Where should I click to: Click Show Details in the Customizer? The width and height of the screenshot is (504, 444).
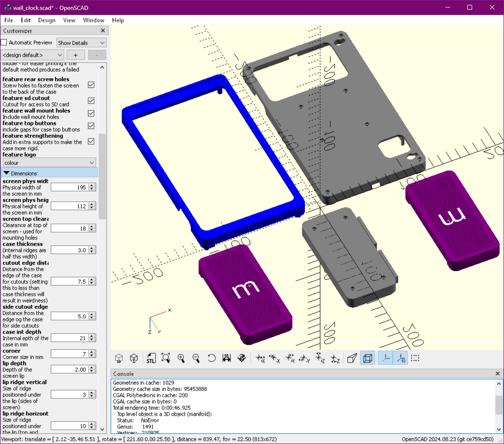point(81,43)
